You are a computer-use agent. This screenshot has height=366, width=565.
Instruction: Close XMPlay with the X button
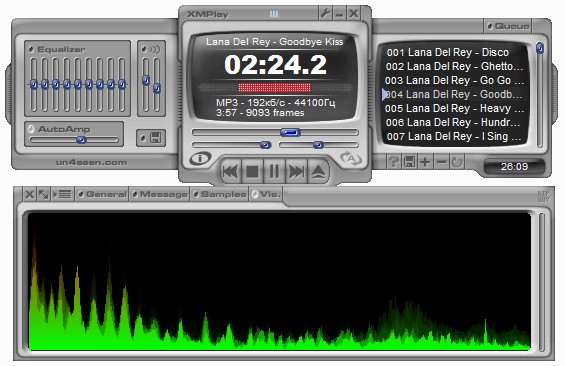click(x=354, y=14)
